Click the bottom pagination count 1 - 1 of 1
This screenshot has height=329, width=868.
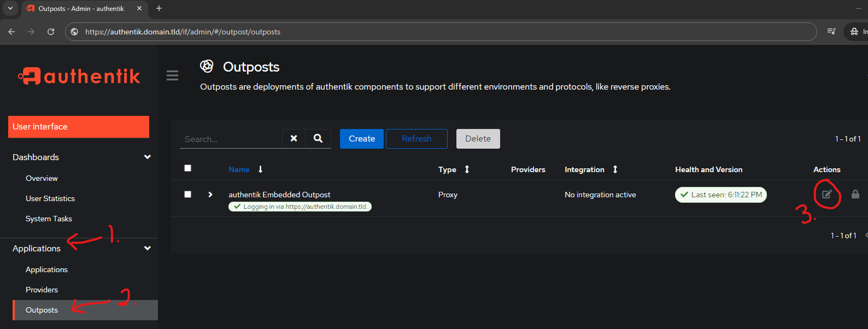tap(843, 236)
